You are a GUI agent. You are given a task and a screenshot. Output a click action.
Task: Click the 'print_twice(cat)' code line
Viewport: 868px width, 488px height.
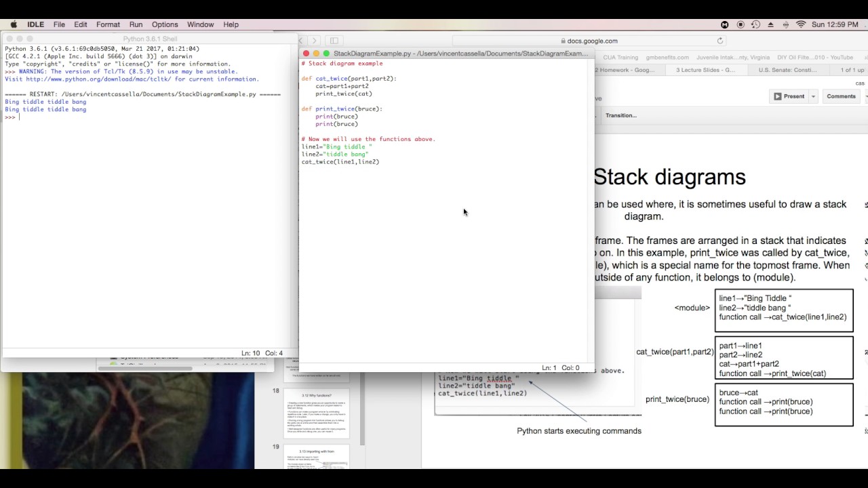pyautogui.click(x=344, y=94)
